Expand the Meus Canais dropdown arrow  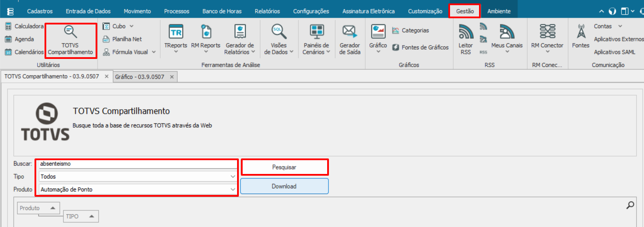507,52
